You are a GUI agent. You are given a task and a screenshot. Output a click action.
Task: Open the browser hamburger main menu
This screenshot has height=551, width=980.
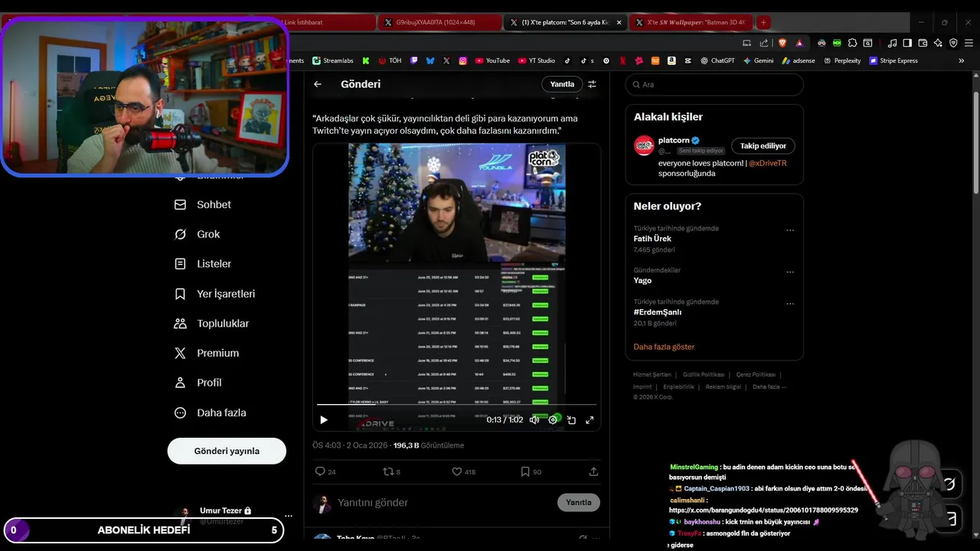pos(967,43)
